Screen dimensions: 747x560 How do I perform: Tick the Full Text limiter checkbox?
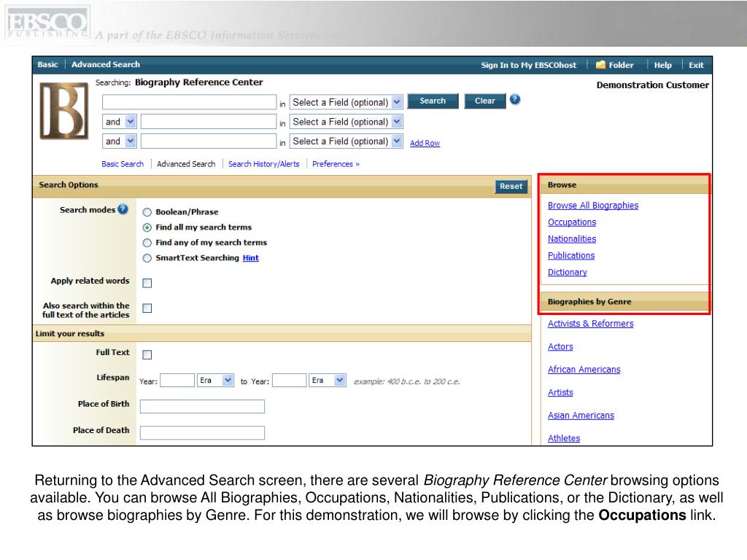147,355
